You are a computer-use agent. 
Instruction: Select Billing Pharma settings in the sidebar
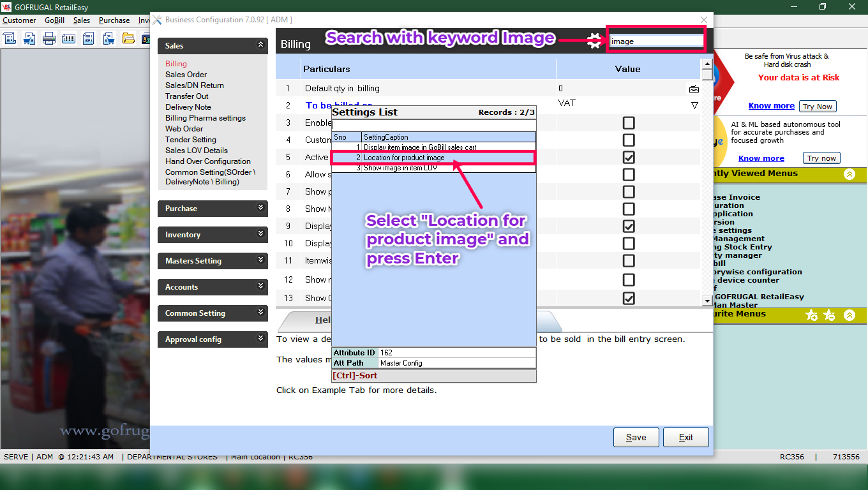(x=206, y=118)
